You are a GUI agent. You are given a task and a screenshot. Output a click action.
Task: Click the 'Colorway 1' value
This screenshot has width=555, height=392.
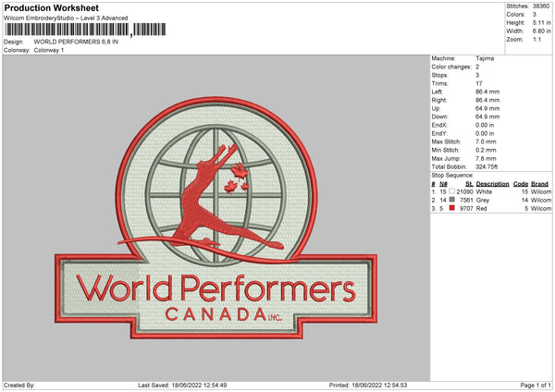tap(49, 50)
